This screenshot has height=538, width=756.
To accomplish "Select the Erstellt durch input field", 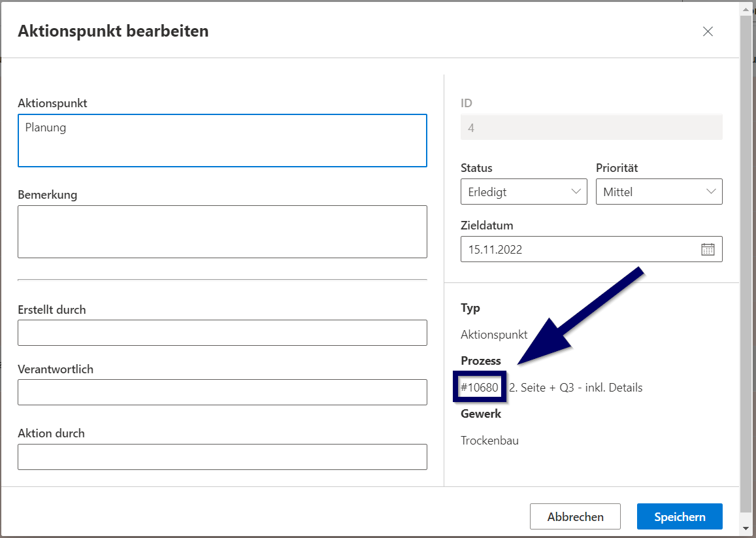I will (222, 333).
